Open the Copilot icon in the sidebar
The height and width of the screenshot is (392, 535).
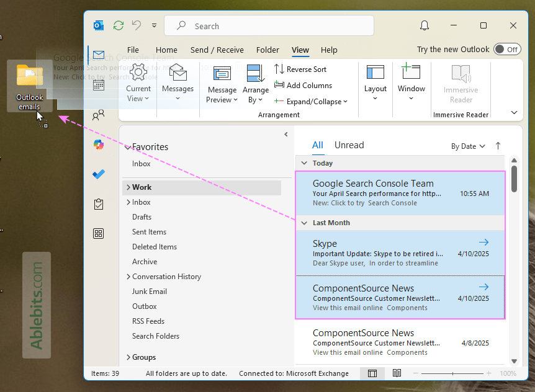(x=99, y=145)
